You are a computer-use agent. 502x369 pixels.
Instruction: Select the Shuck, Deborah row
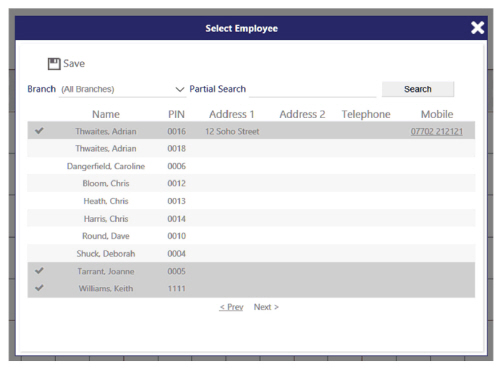tap(251, 254)
